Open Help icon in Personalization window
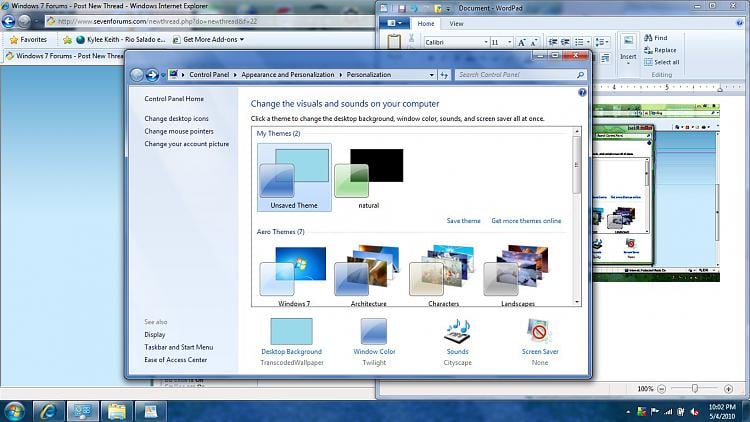Image resolution: width=750 pixels, height=422 pixels. coord(582,92)
